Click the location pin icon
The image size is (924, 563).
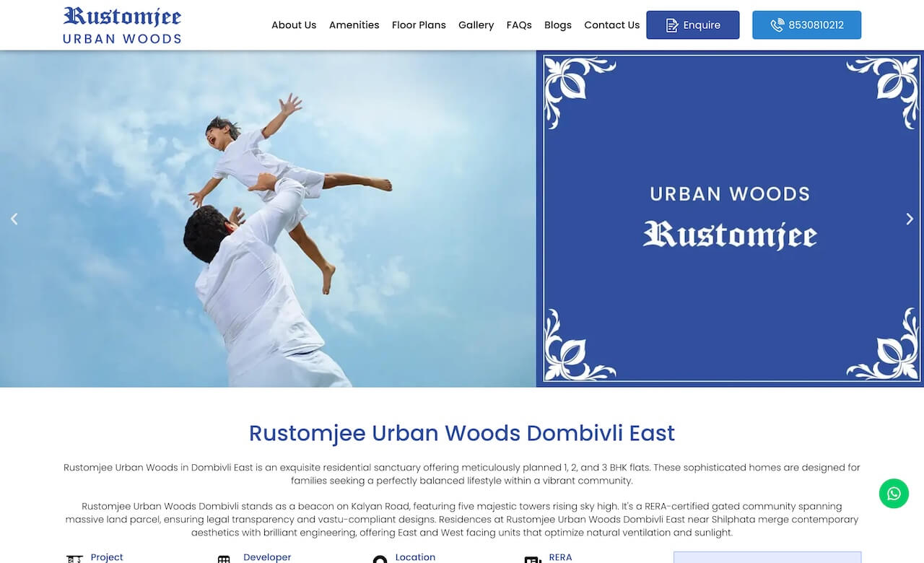point(380,559)
